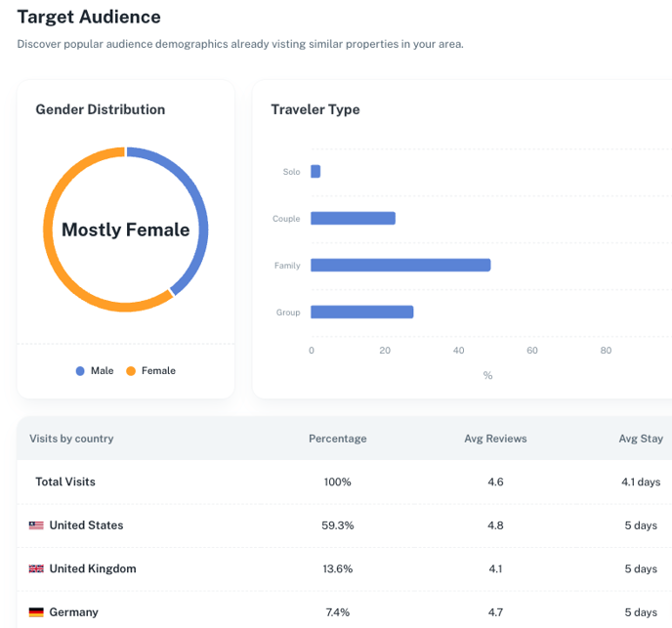
Task: Click the Germany flag icon
Action: pyautogui.click(x=36, y=612)
